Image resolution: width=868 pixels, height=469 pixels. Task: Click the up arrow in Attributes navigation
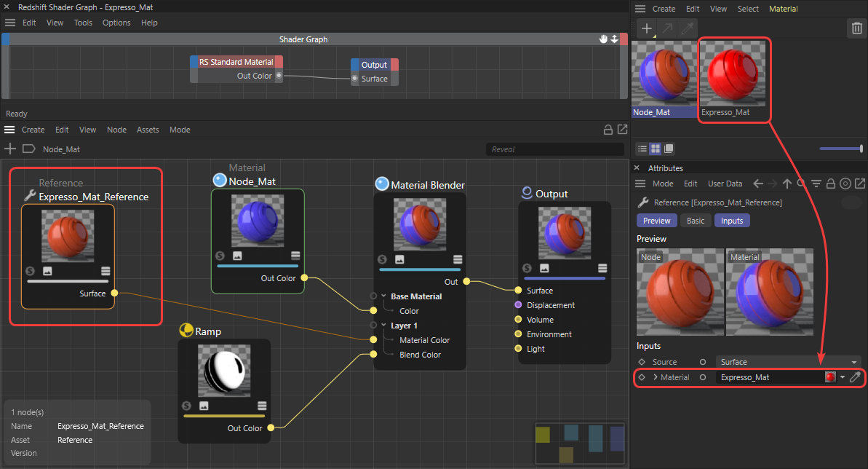point(787,184)
